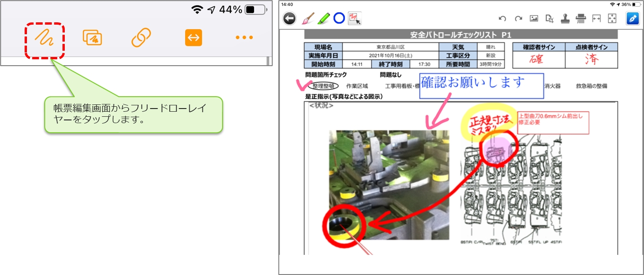Tap the battery icon showing 36%
The height and width of the screenshot is (275, 644).
click(635, 4)
